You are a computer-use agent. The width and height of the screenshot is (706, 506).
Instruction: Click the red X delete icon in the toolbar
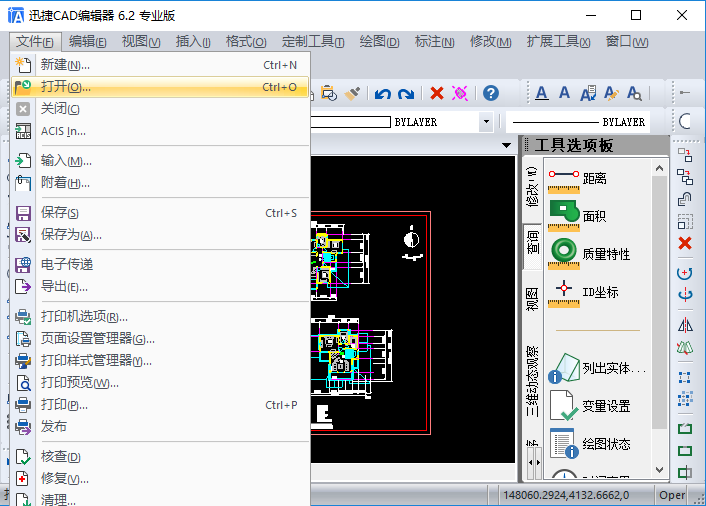tap(437, 93)
